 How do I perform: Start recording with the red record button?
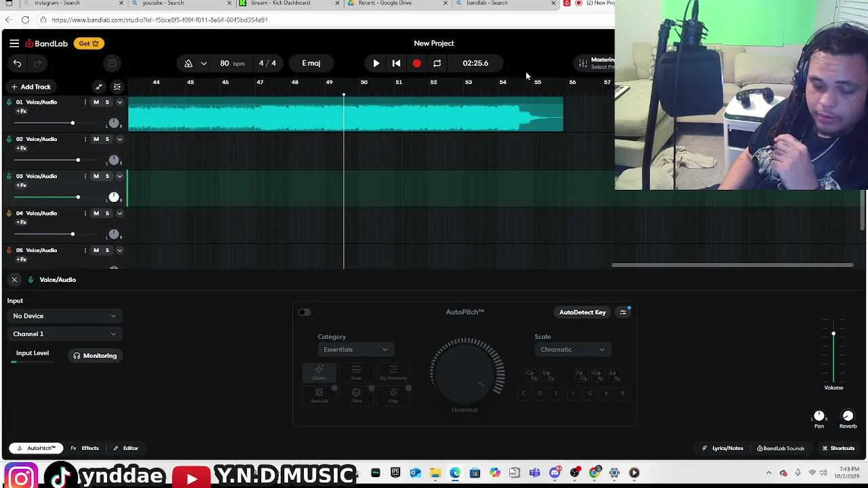pyautogui.click(x=416, y=63)
